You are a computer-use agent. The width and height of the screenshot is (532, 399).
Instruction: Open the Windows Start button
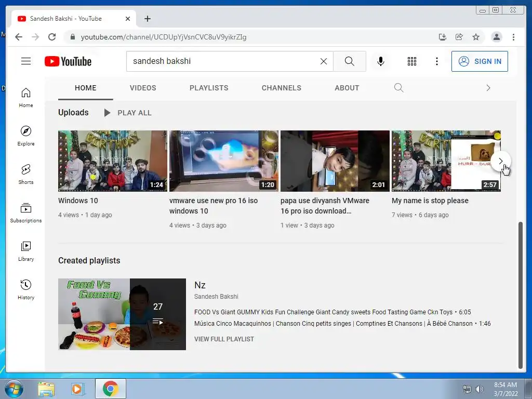14,389
